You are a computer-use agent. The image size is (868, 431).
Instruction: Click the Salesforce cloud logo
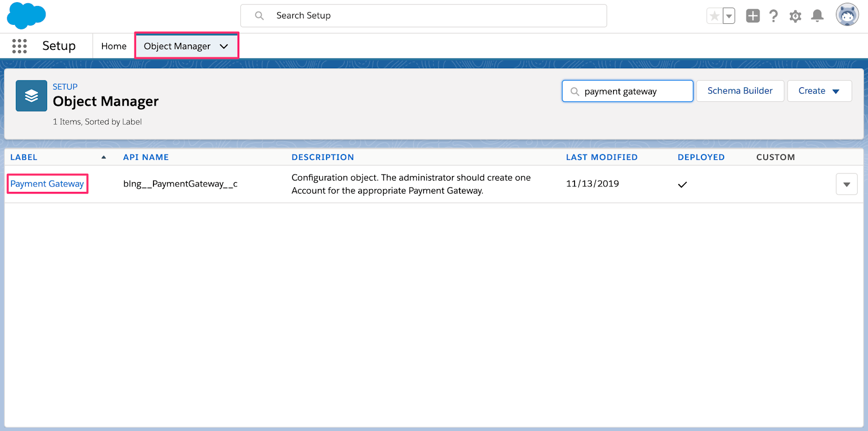click(x=26, y=16)
